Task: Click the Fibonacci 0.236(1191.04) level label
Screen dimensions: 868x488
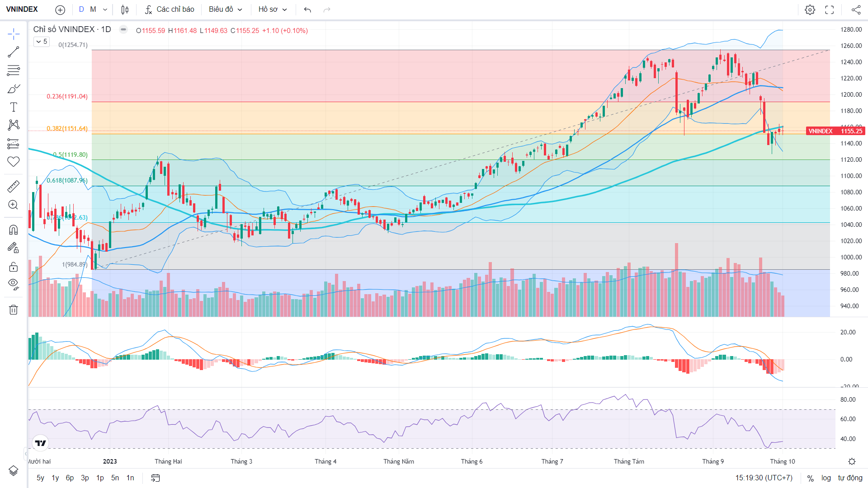Action: (67, 96)
